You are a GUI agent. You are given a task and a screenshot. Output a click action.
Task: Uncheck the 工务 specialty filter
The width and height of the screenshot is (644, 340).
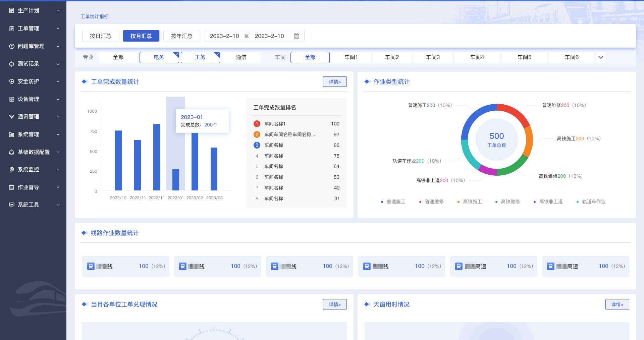(x=200, y=57)
